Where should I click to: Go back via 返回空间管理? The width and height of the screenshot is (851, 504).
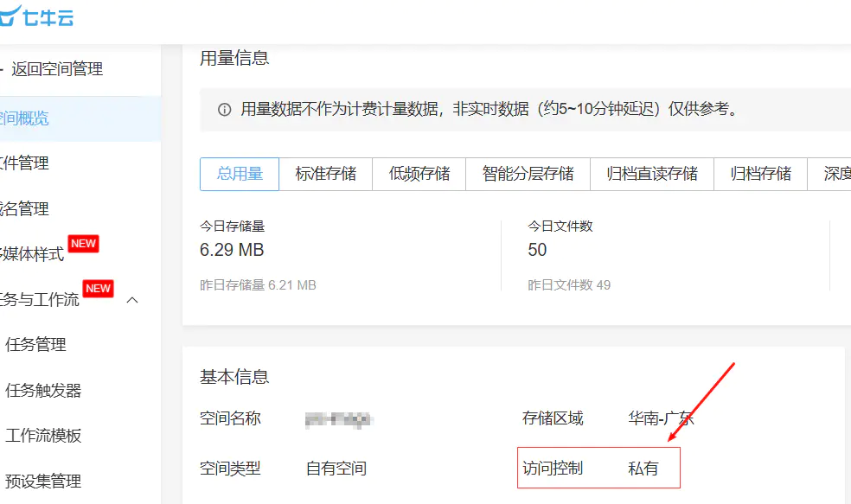56,69
